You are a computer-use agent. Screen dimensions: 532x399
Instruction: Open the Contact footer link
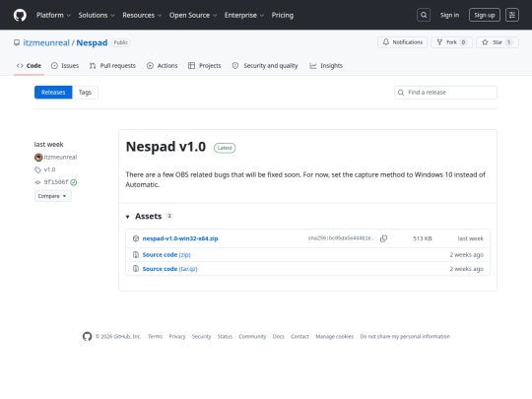tap(299, 336)
